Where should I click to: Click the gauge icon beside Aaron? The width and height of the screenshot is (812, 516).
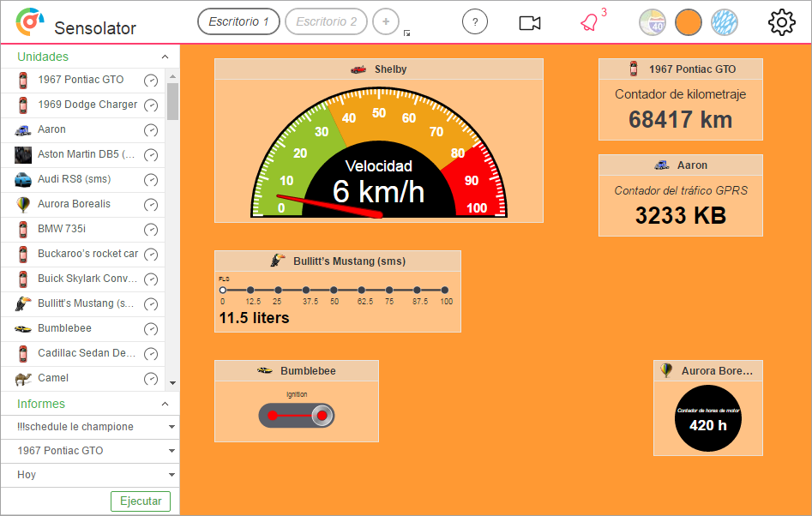[x=151, y=130]
